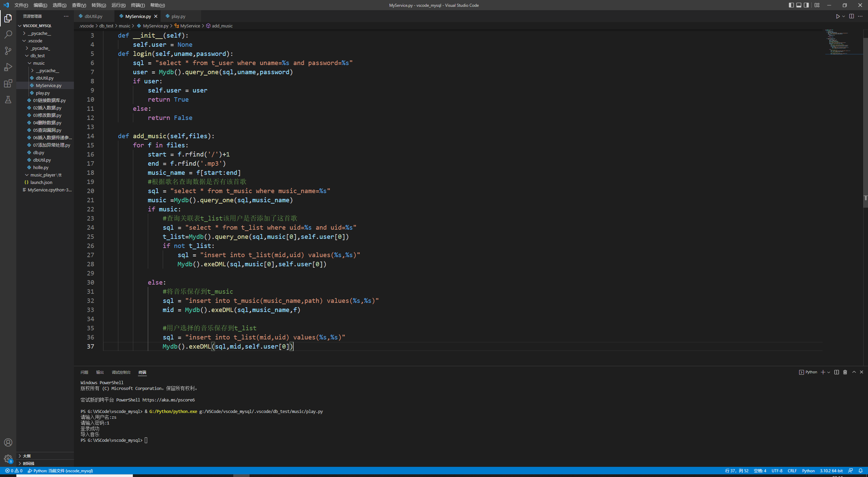Select the Python terminal instance

click(x=808, y=372)
